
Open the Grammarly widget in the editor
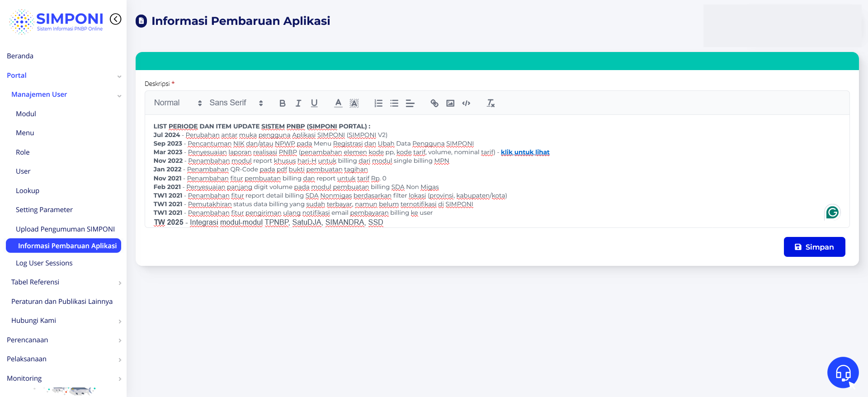[x=832, y=212]
